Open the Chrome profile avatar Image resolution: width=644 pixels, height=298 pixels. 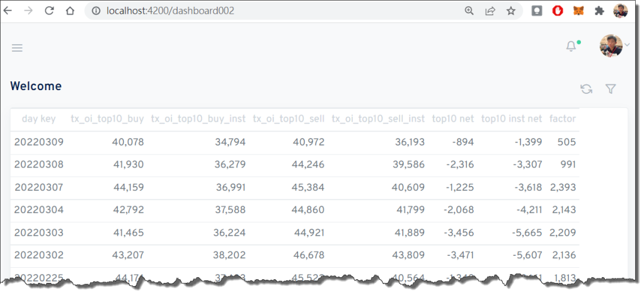[621, 11]
